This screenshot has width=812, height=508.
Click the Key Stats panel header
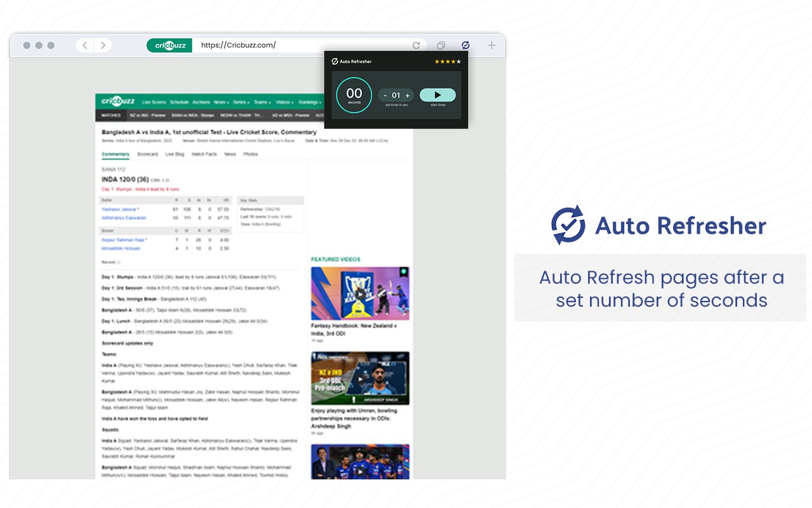click(271, 200)
